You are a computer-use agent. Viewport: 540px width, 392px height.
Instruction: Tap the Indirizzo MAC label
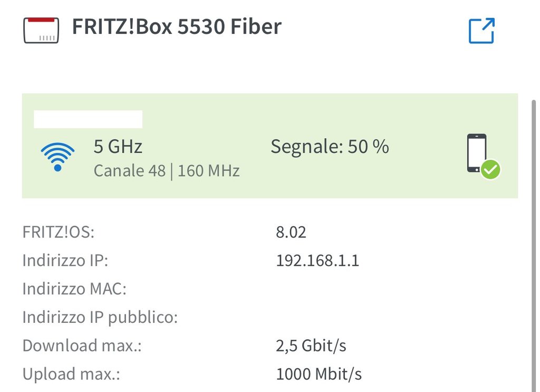74,289
